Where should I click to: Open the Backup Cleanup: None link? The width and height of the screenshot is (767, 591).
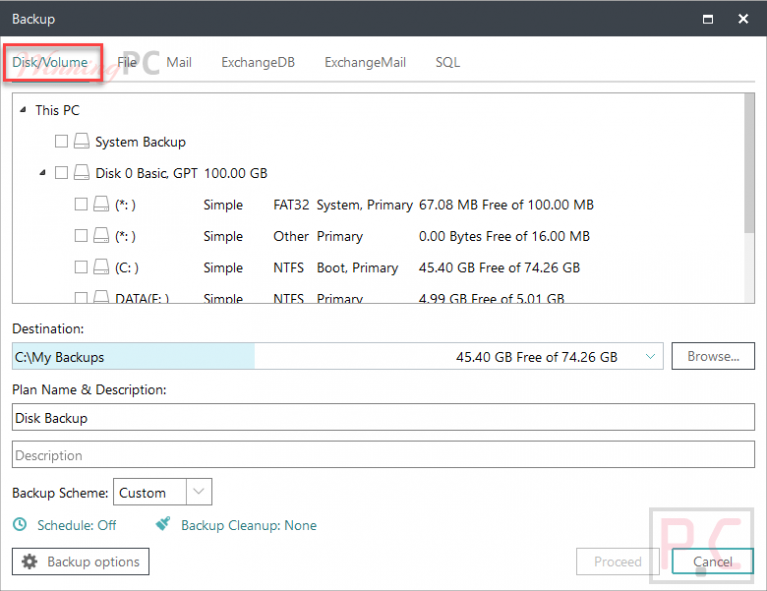[x=248, y=525]
